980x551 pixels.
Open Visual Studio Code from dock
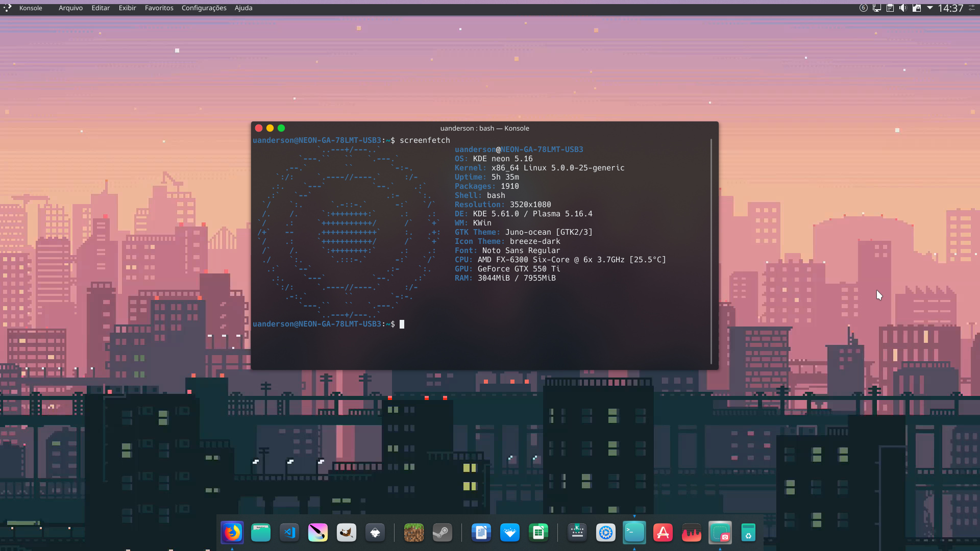(x=289, y=533)
